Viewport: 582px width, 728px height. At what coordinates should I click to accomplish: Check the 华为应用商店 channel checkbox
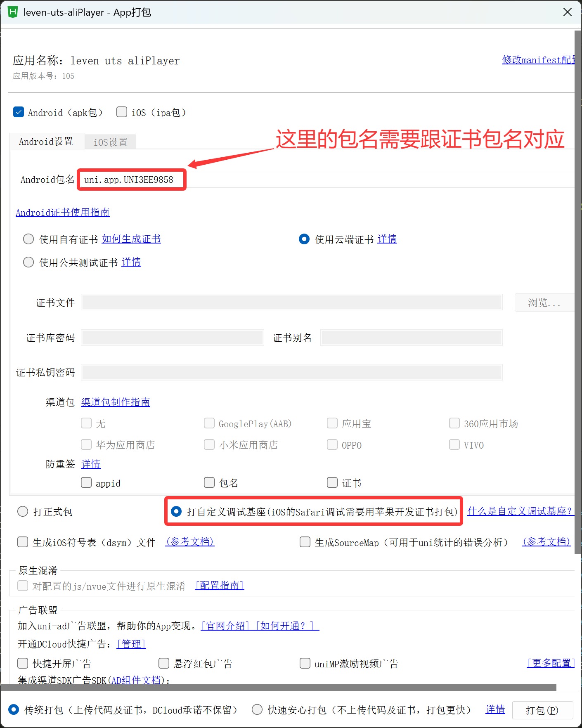86,444
